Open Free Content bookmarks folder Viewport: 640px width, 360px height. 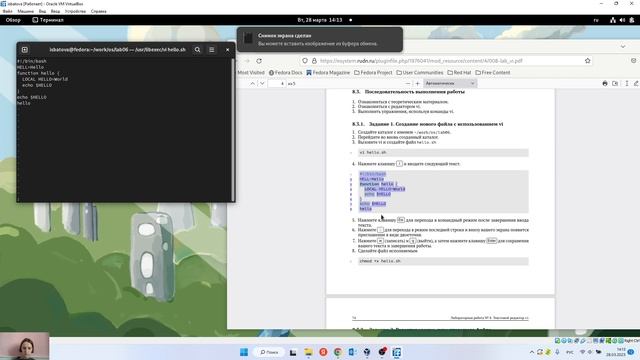493,73
